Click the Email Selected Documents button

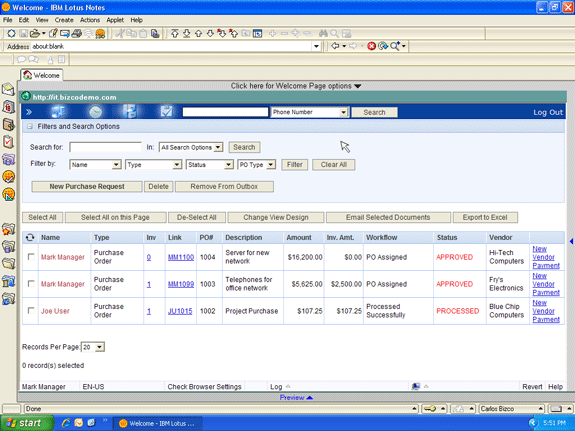click(388, 218)
